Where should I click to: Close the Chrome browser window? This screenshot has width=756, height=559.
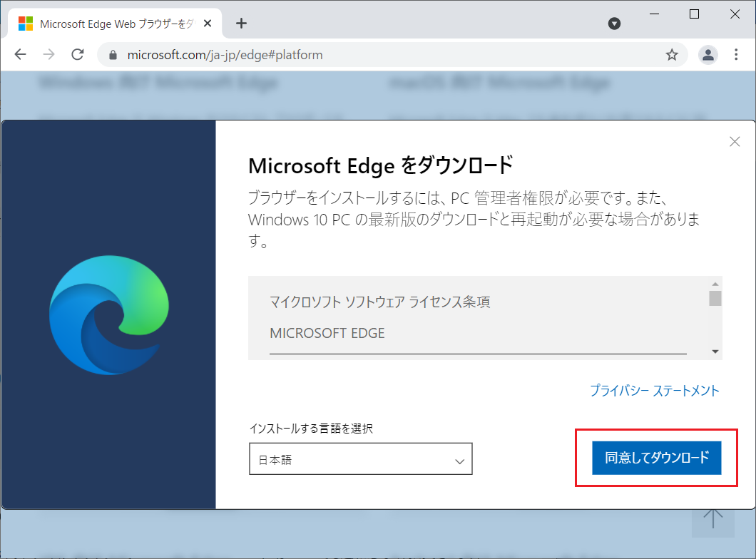735,14
